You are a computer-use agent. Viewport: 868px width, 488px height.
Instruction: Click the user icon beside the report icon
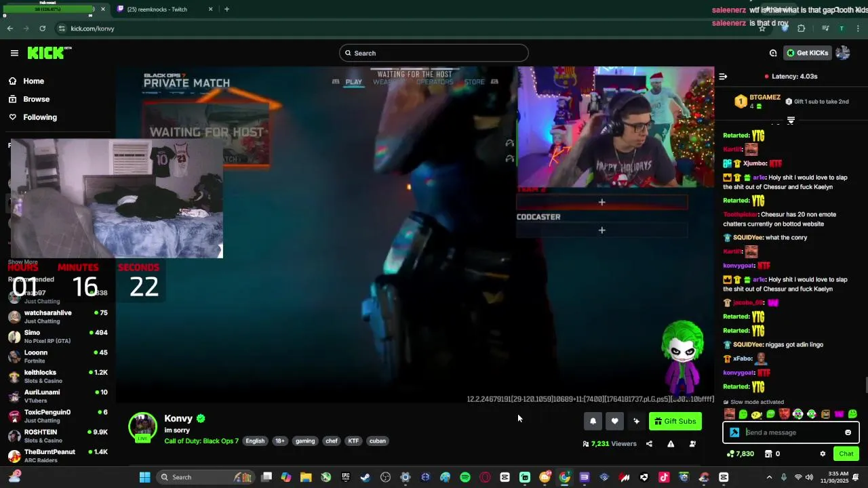click(x=692, y=444)
